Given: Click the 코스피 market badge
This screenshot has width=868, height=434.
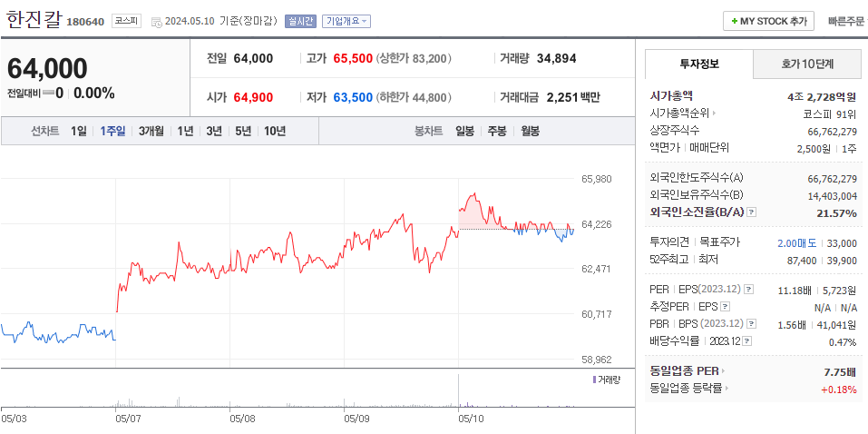Looking at the screenshot, I should (127, 21).
